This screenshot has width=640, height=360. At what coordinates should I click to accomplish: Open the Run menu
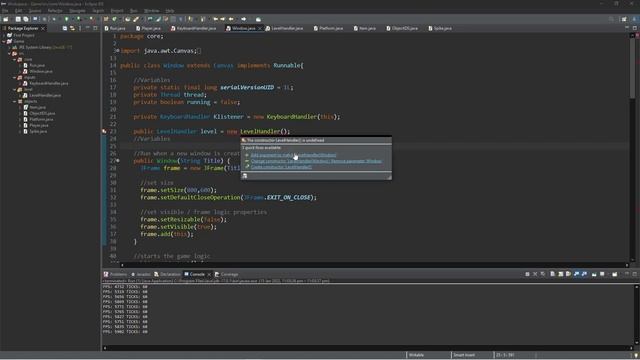pyautogui.click(x=133, y=11)
